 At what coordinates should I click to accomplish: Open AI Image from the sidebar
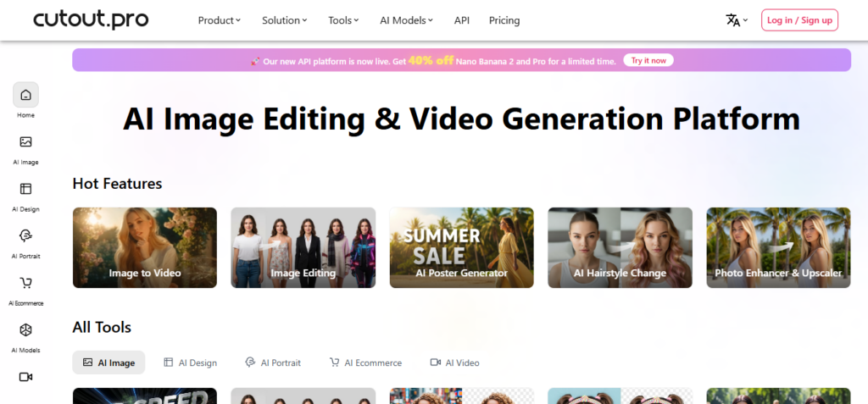(25, 142)
